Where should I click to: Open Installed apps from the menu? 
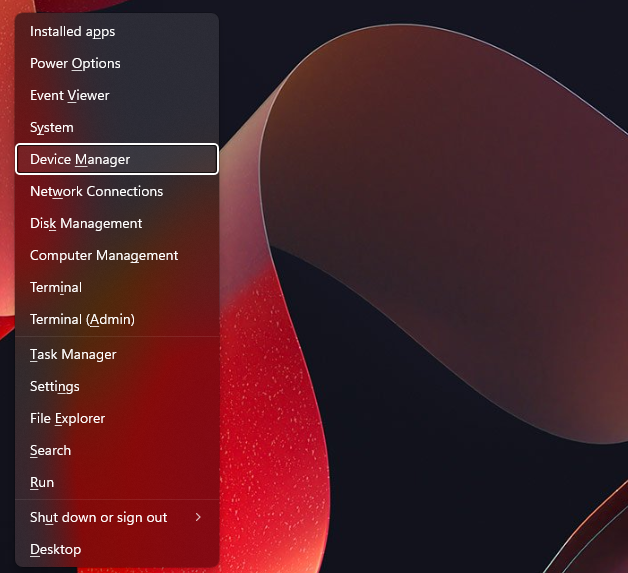click(x=117, y=32)
